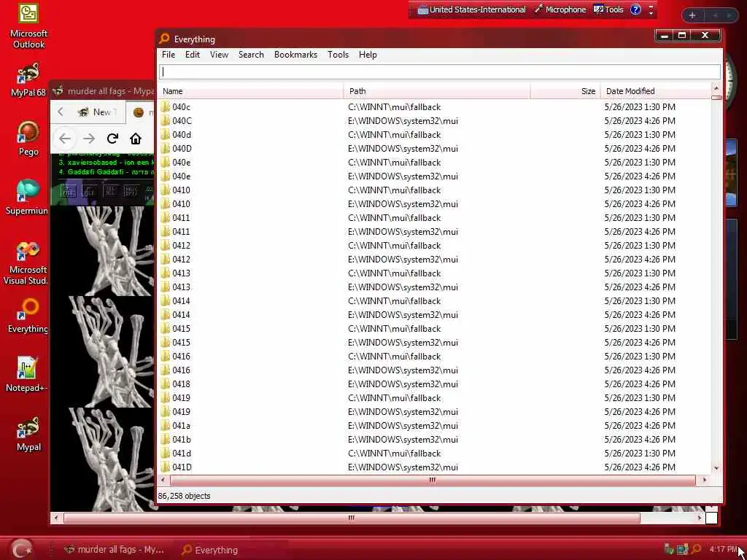Screen dimensions: 747x560
Task: Open United States-International keyboard layout selector
Action: (471, 9)
